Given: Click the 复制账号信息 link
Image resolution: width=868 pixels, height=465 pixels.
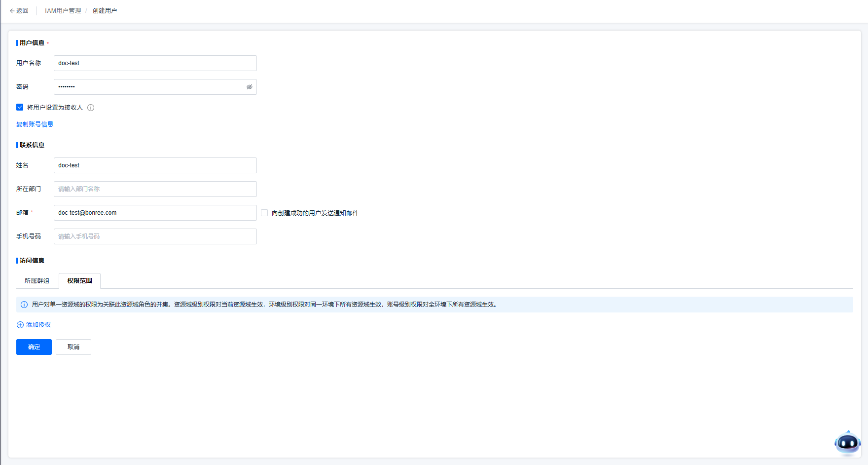Looking at the screenshot, I should [35, 124].
